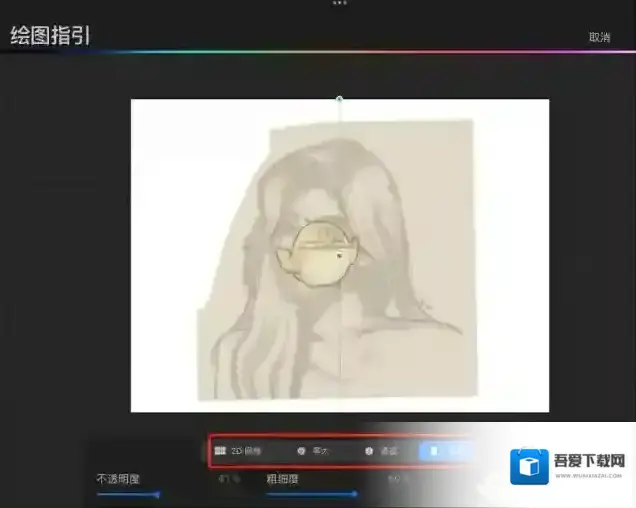
Task: Click the perspective guide round icon
Action: (369, 451)
